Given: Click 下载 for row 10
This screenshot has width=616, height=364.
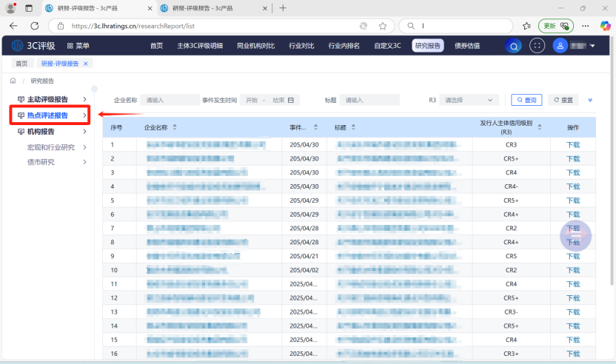Looking at the screenshot, I should coord(573,270).
